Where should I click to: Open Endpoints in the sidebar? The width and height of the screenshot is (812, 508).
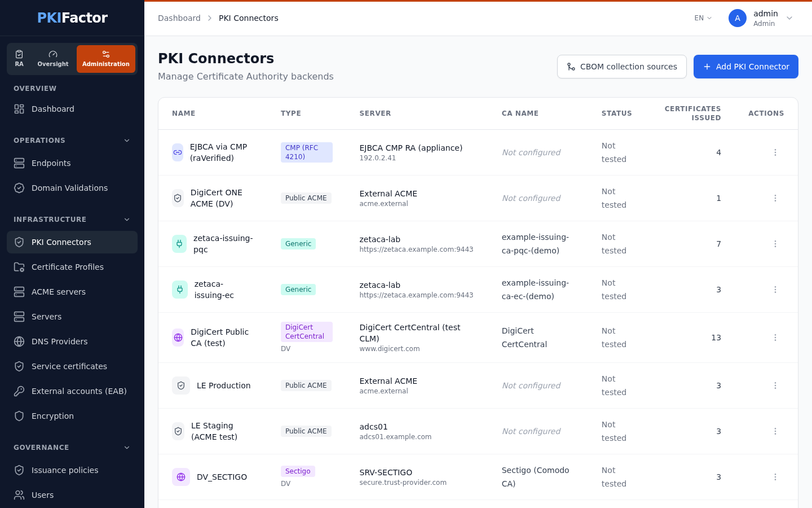72,163
